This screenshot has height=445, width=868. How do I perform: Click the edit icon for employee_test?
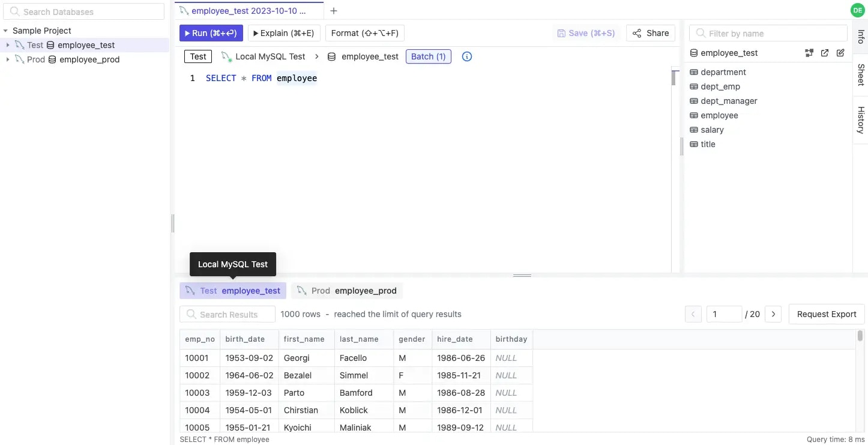pos(840,53)
